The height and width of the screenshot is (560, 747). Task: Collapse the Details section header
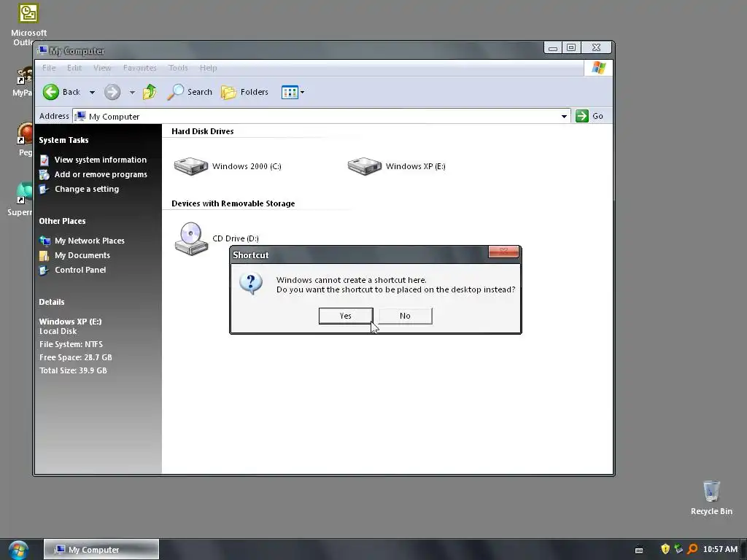point(52,302)
